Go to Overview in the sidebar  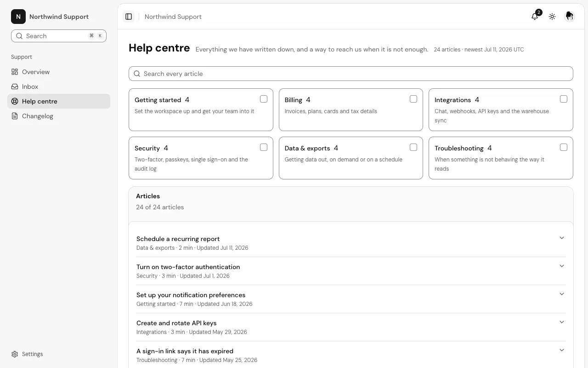[59, 72]
